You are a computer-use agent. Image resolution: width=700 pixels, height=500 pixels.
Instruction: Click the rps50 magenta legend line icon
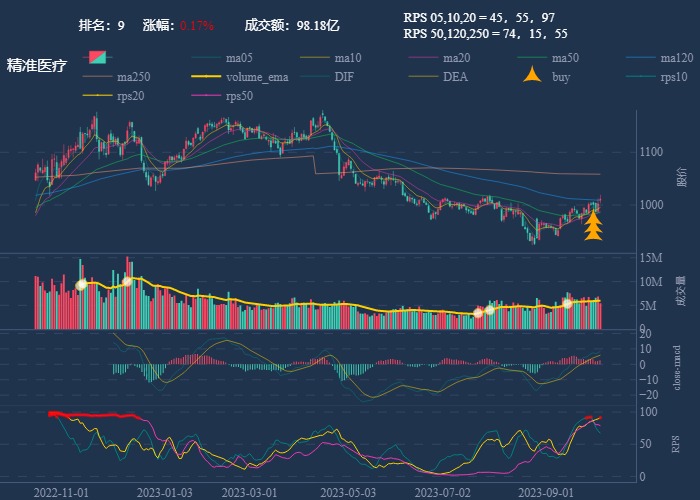(x=206, y=96)
